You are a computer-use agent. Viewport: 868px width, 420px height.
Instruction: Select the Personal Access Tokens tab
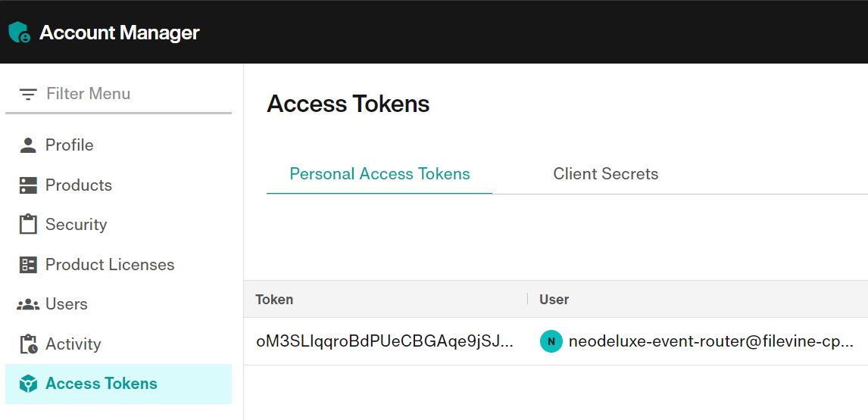point(379,174)
